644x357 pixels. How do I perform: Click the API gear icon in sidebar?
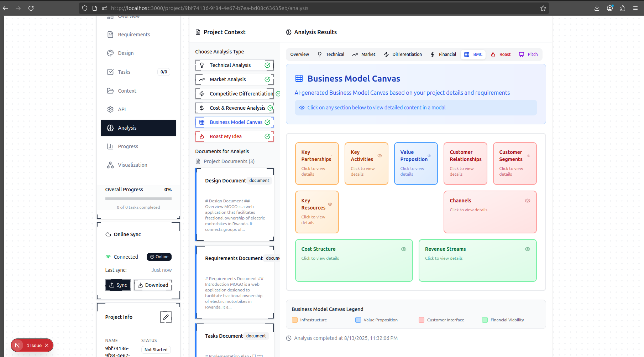point(110,109)
